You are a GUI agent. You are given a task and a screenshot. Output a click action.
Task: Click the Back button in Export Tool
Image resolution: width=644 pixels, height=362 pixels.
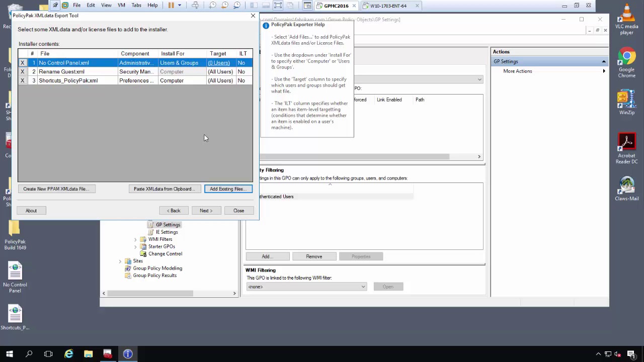pos(174,211)
